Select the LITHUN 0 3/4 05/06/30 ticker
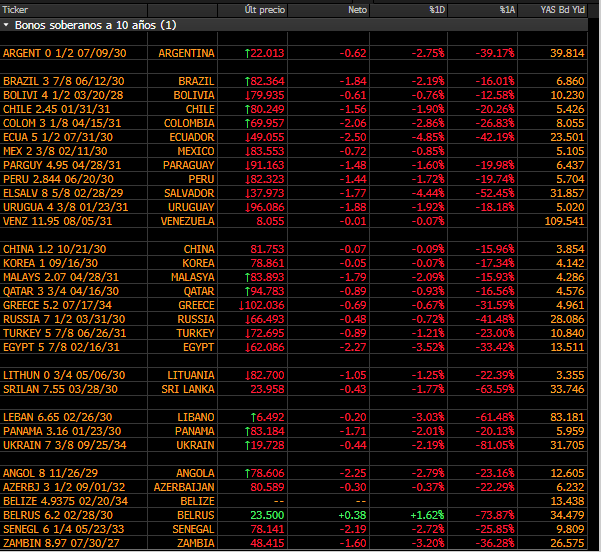 coord(64,375)
